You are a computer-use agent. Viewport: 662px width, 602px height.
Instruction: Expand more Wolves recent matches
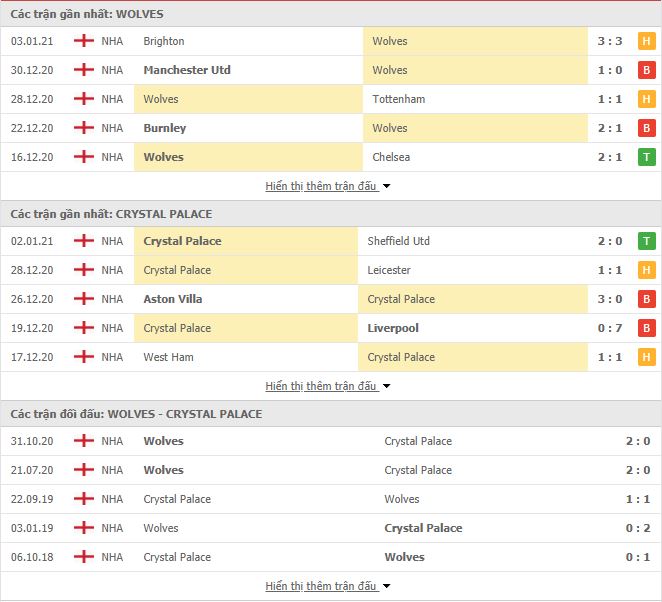pos(328,186)
